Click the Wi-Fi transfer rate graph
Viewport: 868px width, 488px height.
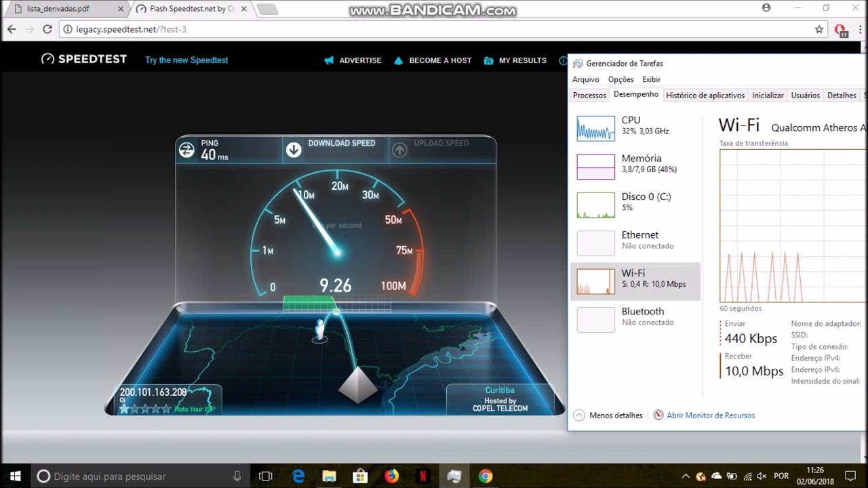pyautogui.click(x=793, y=226)
